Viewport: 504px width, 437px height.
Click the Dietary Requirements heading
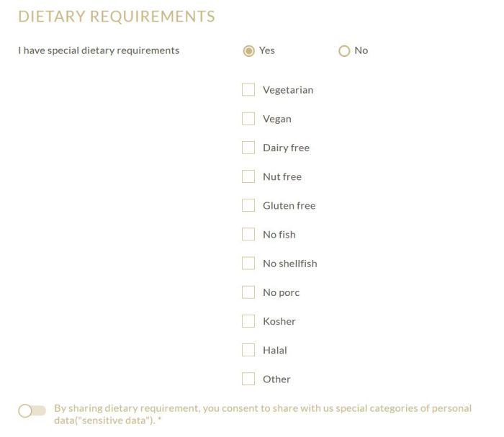117,17
